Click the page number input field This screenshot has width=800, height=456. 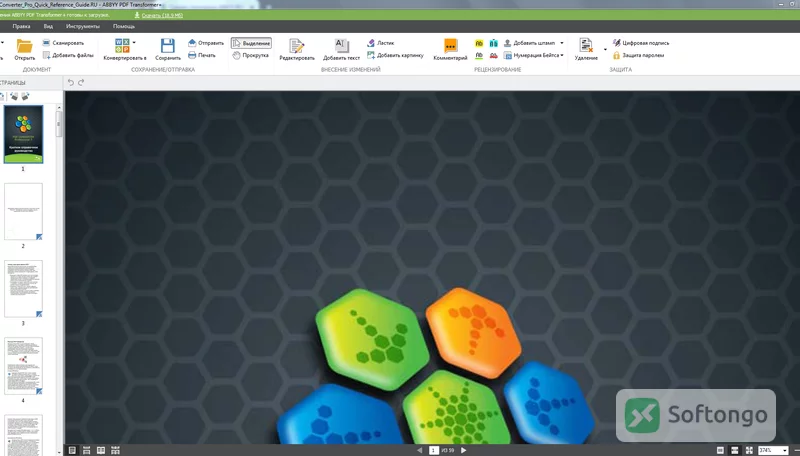(x=434, y=450)
